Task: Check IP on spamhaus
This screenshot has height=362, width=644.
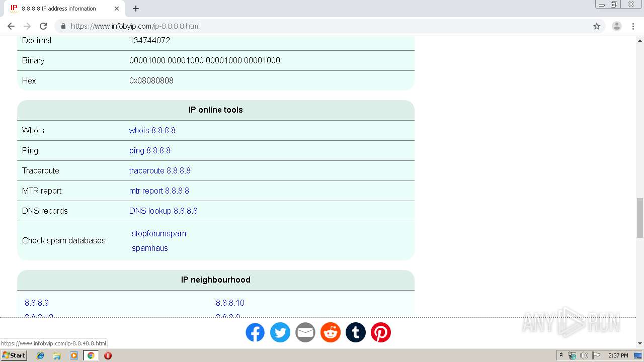Action: 150,248
